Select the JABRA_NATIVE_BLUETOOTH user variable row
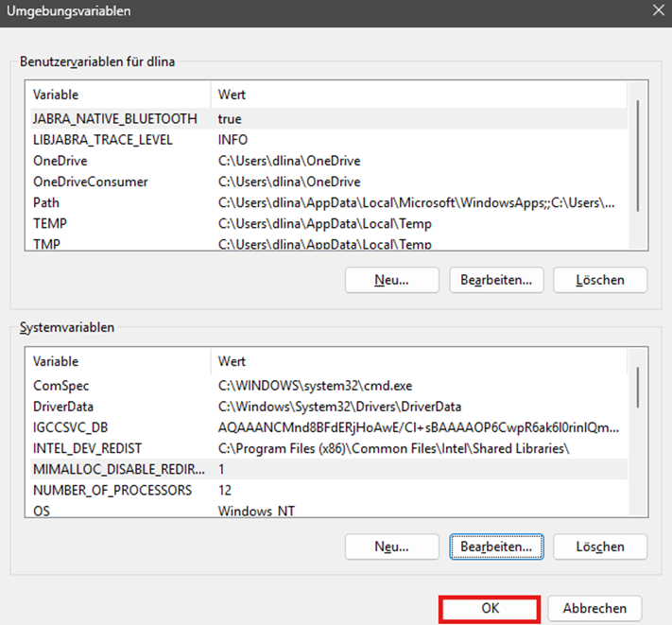This screenshot has width=672, height=625. coord(114,119)
